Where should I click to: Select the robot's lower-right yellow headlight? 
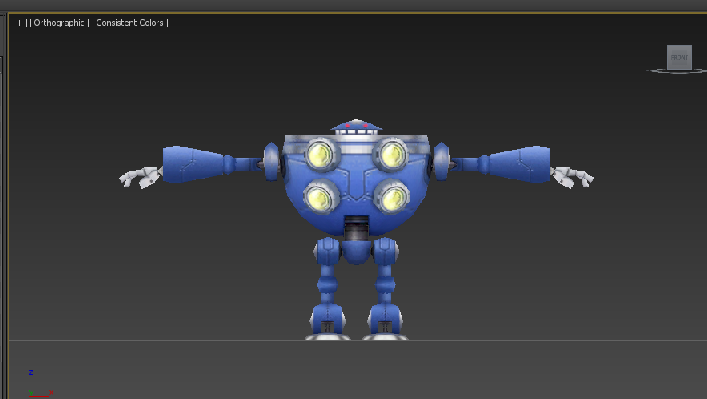point(393,197)
